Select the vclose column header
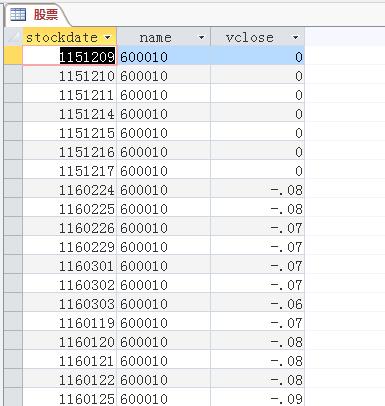 pyautogui.click(x=257, y=37)
